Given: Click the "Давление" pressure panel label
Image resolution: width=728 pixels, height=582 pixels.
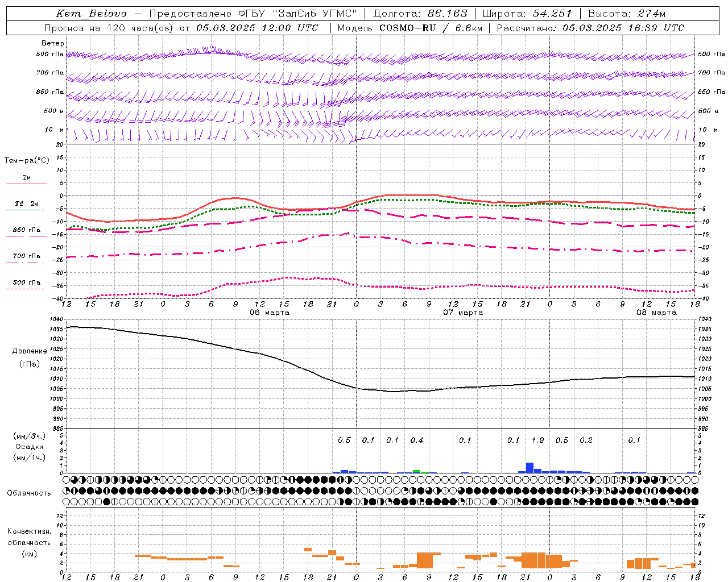Looking at the screenshot, I should click(30, 351).
